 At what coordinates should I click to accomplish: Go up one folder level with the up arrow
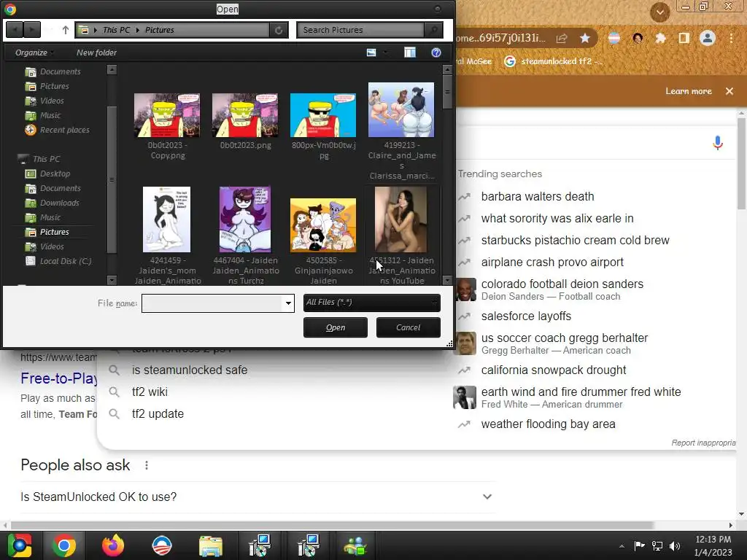tap(65, 30)
